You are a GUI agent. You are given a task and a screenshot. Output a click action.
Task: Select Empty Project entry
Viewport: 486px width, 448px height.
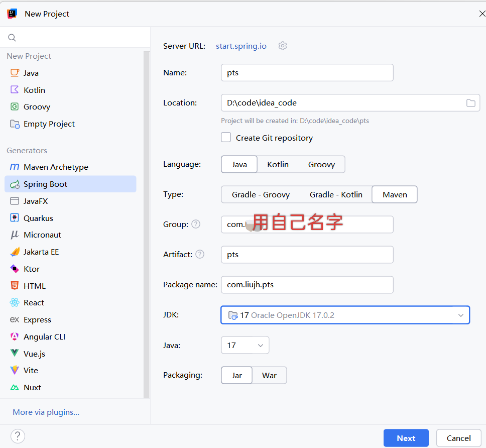coord(70,124)
